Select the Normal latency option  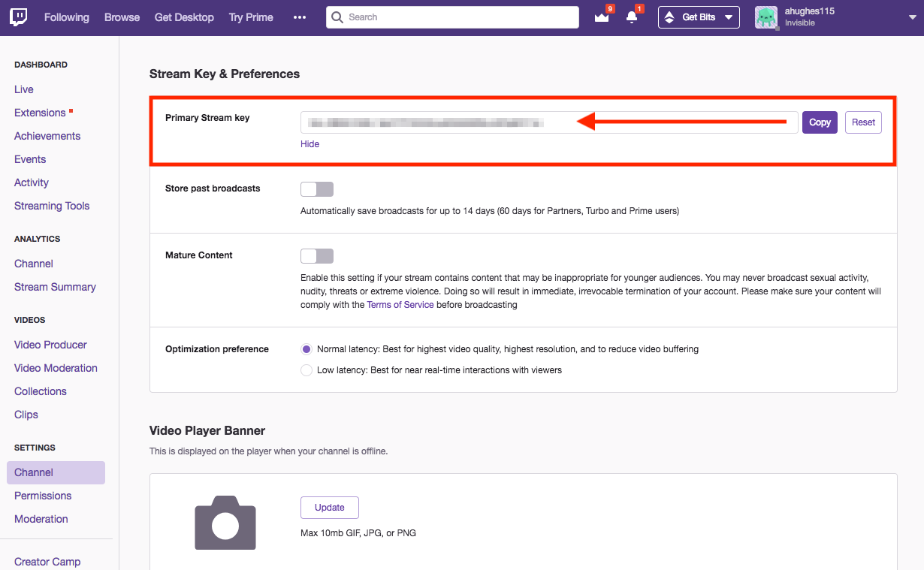[x=306, y=349]
